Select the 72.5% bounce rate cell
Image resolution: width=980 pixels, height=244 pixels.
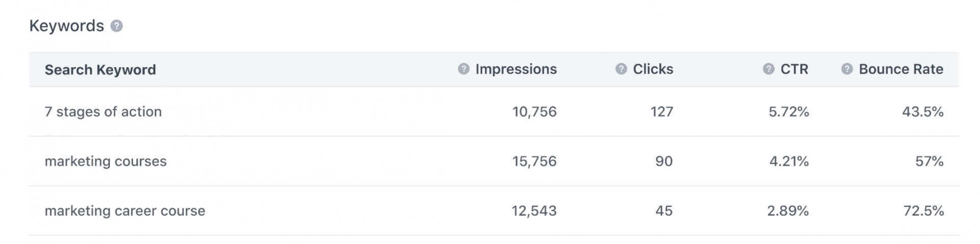click(x=923, y=211)
